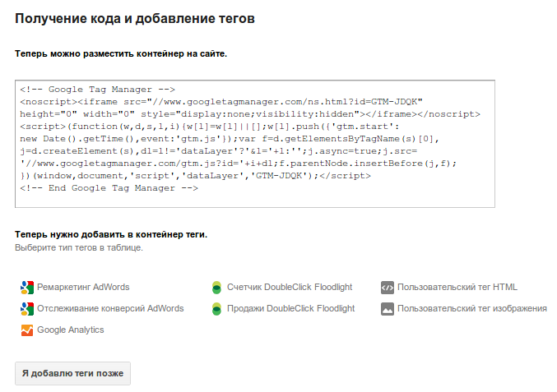Viewport: 557px width, 392px height.
Task: Click the Google Analytics icon
Action: click(27, 330)
